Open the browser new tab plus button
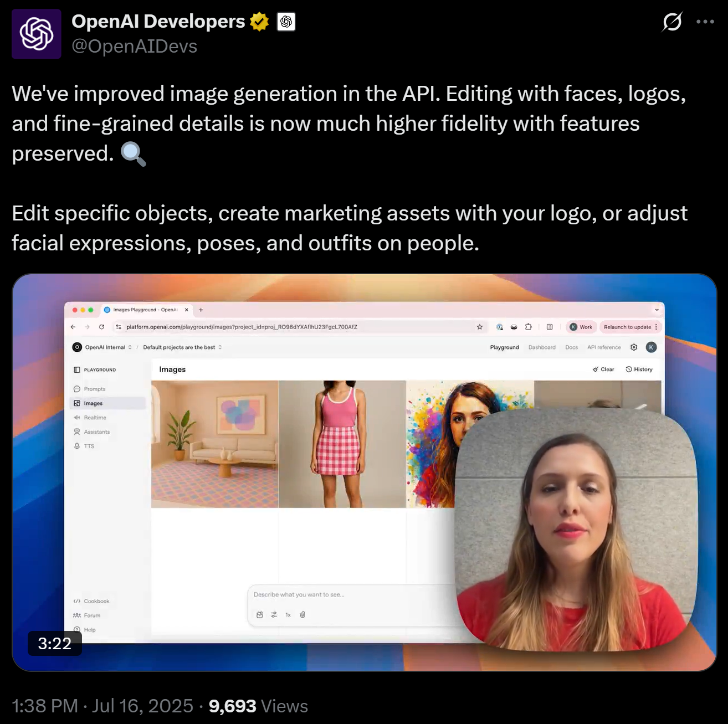 (201, 310)
